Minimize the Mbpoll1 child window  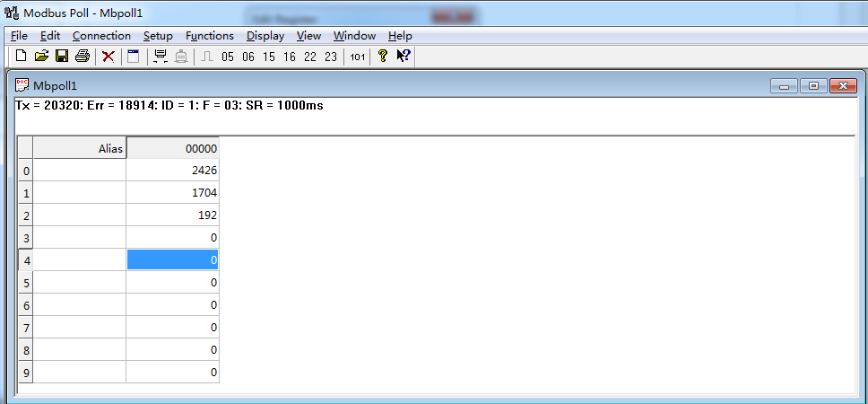pyautogui.click(x=784, y=86)
